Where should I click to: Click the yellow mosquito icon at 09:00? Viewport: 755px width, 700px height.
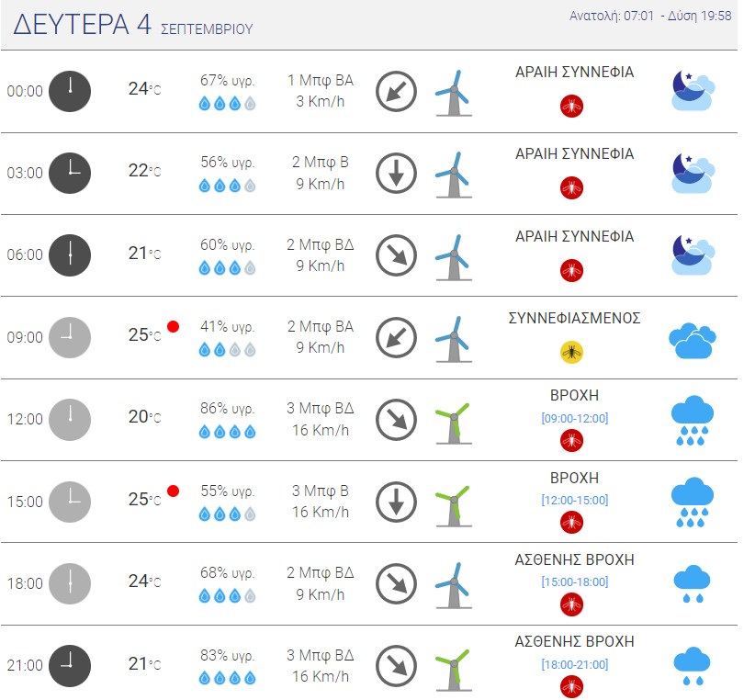click(x=571, y=353)
